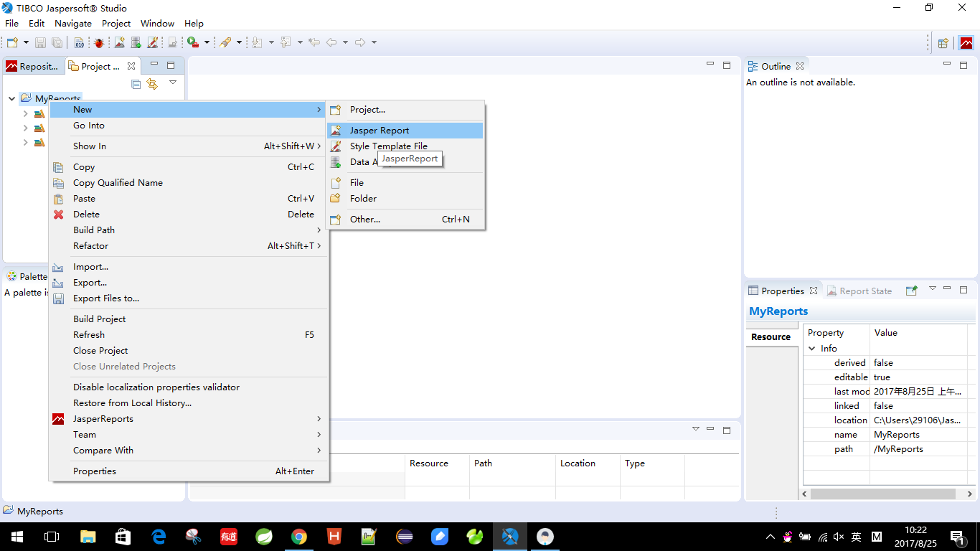
Task: Select the Resource properties tab
Action: [x=771, y=336]
